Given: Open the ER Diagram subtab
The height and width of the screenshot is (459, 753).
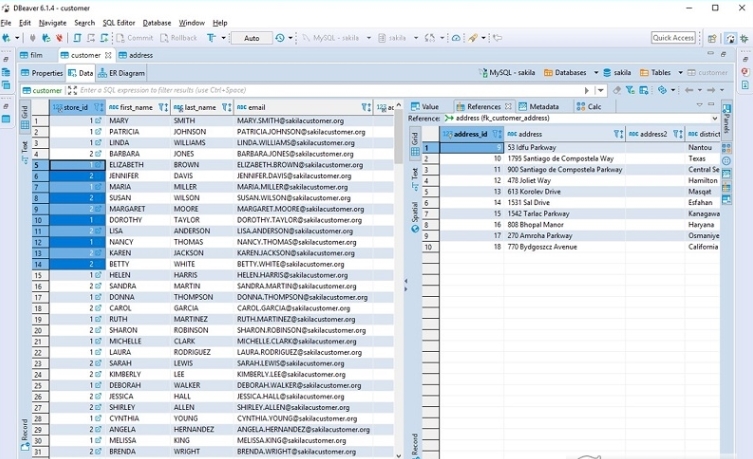Looking at the screenshot, I should click(121, 73).
